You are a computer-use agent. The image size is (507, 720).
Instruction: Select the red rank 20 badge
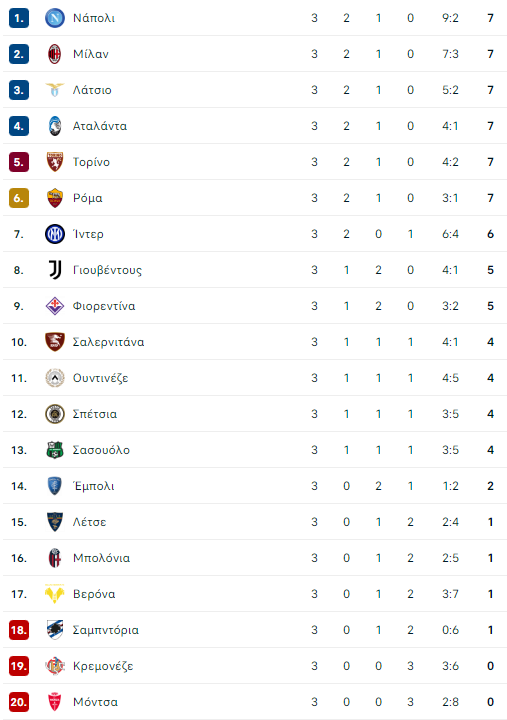tap(19, 702)
